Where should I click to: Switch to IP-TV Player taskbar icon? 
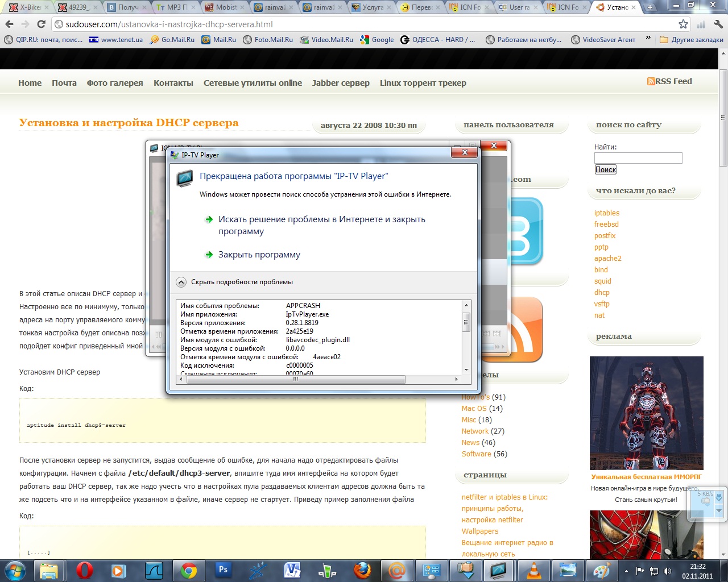(x=499, y=570)
